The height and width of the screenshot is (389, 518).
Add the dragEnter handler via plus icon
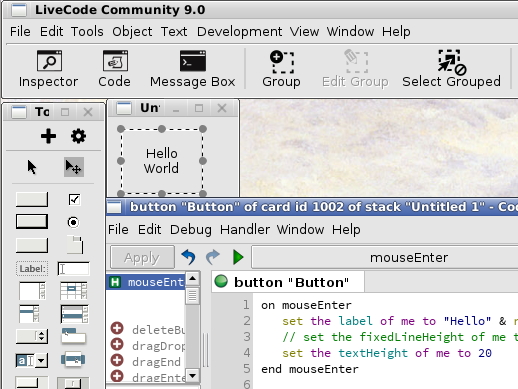click(117, 376)
